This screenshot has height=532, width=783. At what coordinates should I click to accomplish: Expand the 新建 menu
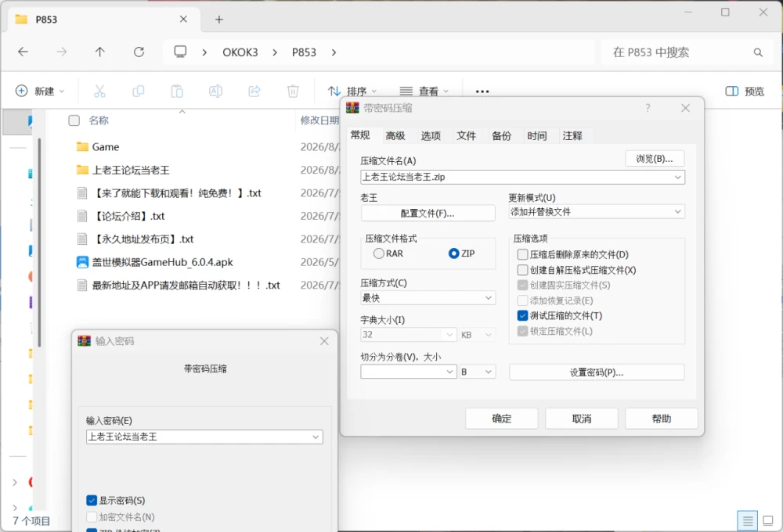40,92
